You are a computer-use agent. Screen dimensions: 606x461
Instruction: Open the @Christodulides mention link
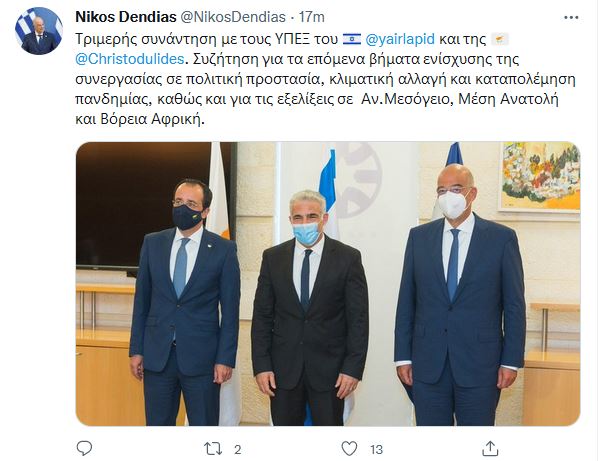tap(130, 59)
